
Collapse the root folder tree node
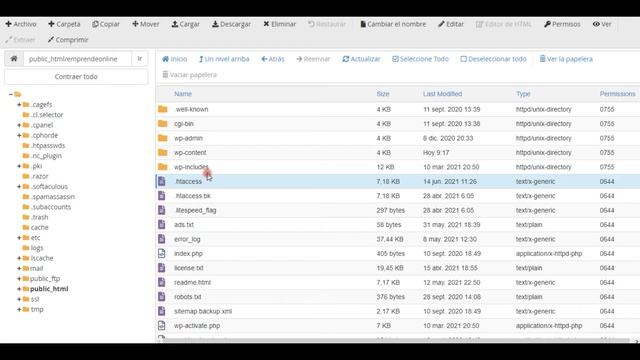click(x=11, y=94)
